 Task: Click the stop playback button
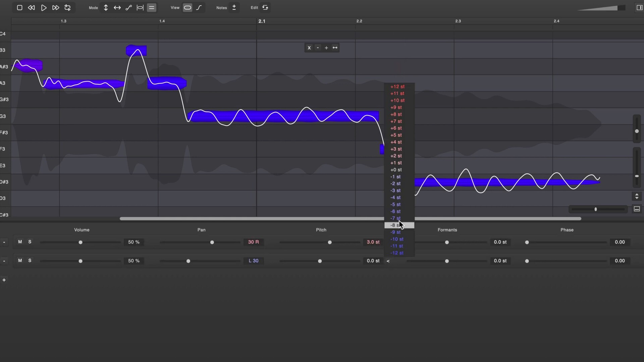coord(19,7)
